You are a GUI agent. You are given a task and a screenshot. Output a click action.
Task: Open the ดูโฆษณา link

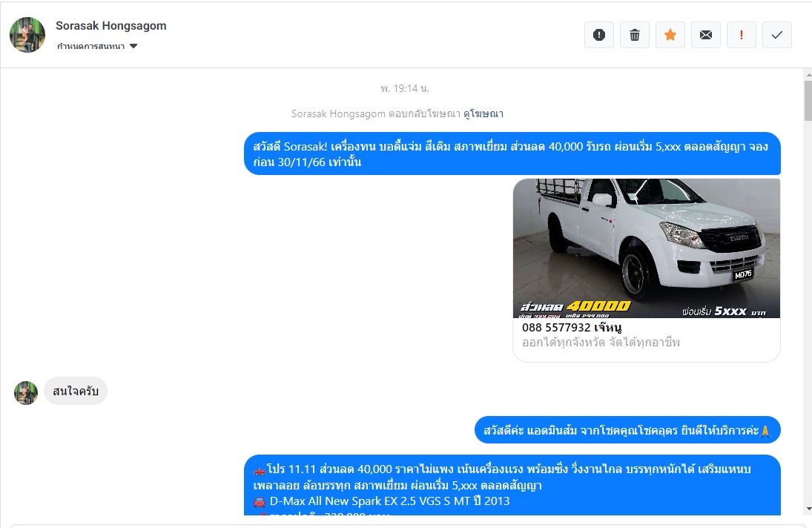(483, 113)
